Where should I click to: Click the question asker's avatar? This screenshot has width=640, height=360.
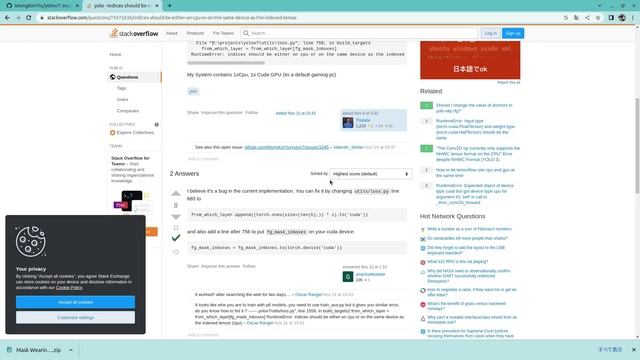click(348, 122)
